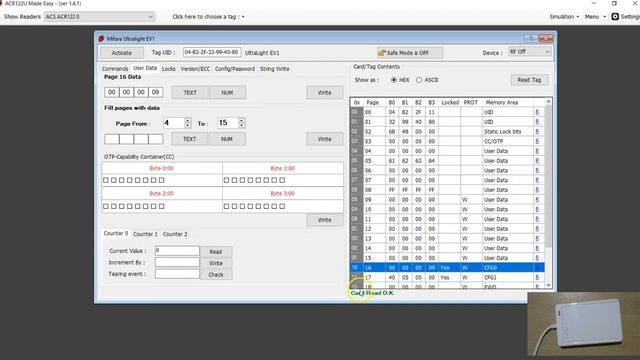Click the counter Increment By Write button
This screenshot has height=360, width=640.
click(x=216, y=263)
